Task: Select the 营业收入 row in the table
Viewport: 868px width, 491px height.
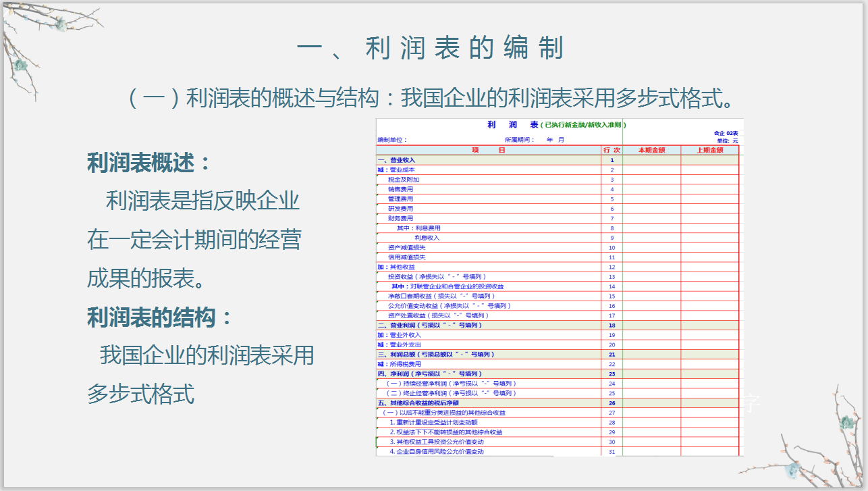Action: pos(418,161)
